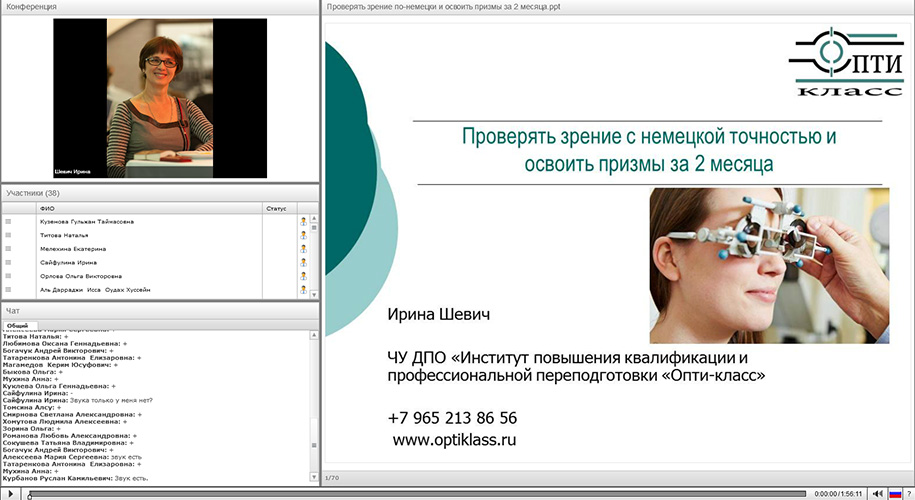
Task: Click chat panel scroll up arrow
Action: [314, 335]
